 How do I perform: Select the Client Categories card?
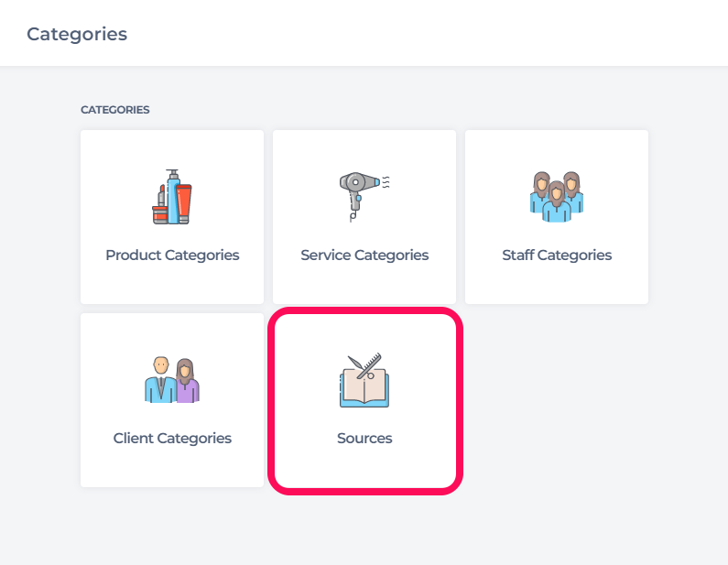pyautogui.click(x=172, y=400)
